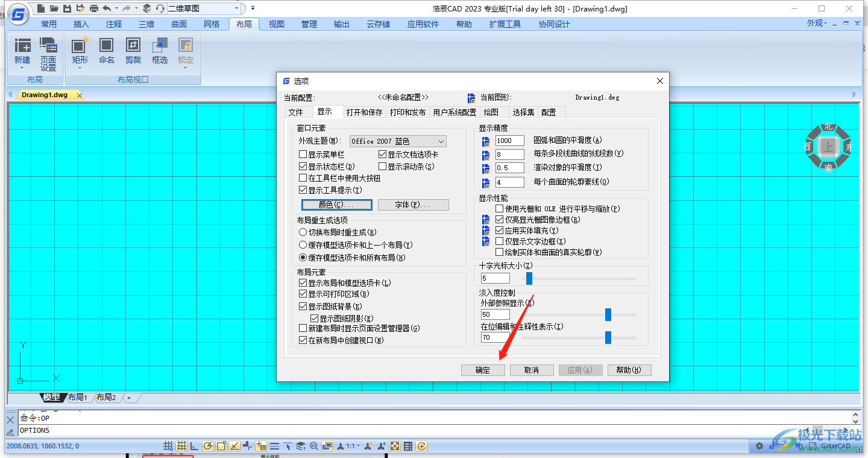Click the settings gear icon in status bar

pos(759,446)
